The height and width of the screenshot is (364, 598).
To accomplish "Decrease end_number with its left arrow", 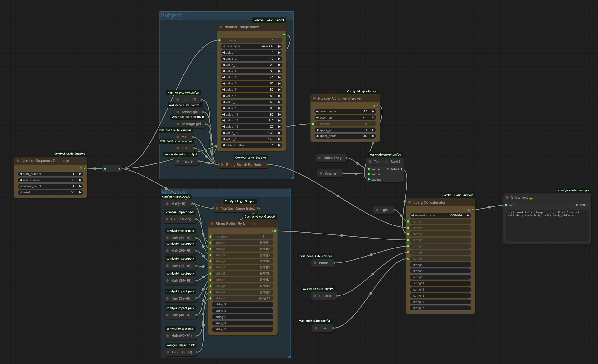I will tap(21, 180).
